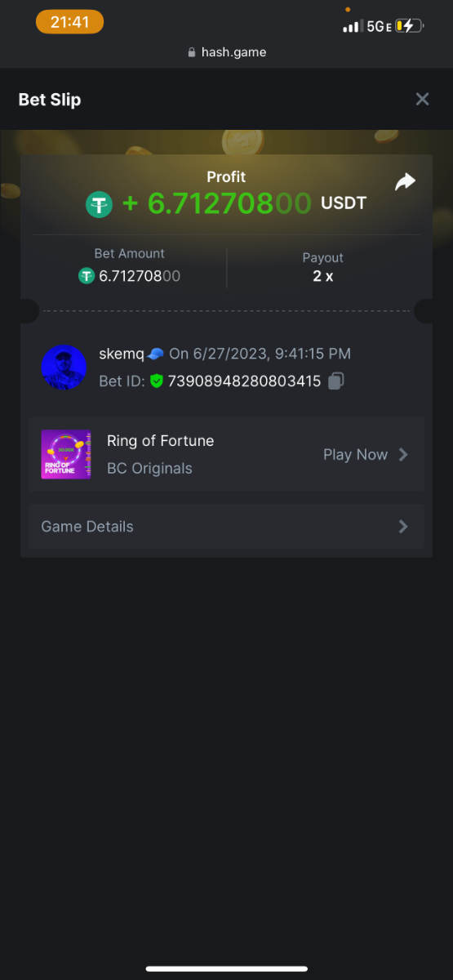Tap the share arrow icon
The height and width of the screenshot is (980, 453).
(x=405, y=182)
